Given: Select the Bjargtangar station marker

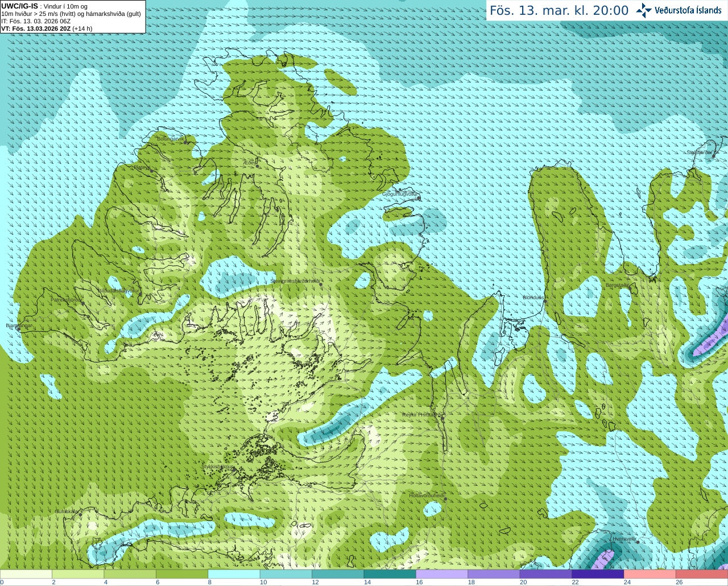Looking at the screenshot, I should (19, 329).
